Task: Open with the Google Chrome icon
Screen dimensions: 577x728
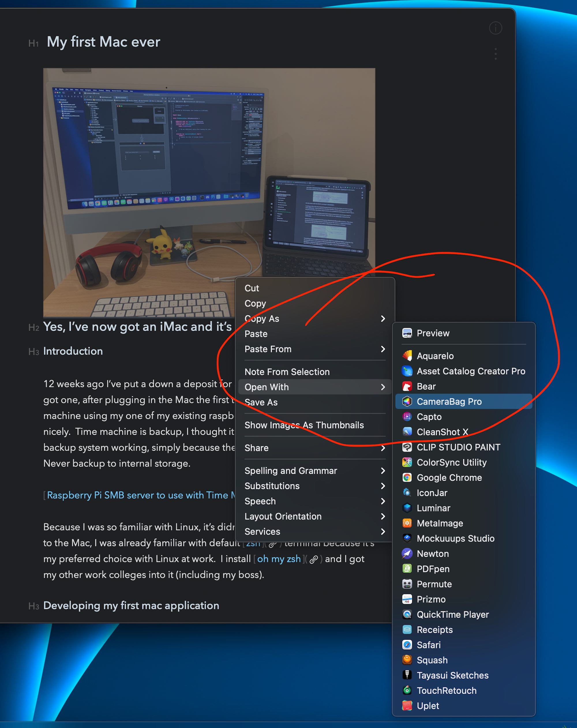Action: pyautogui.click(x=407, y=477)
